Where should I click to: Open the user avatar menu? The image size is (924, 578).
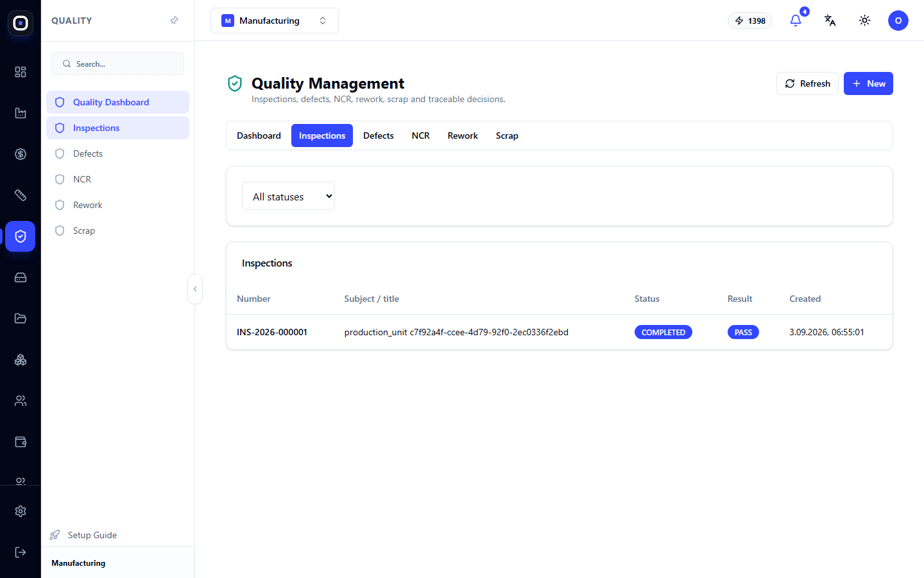[x=898, y=21]
